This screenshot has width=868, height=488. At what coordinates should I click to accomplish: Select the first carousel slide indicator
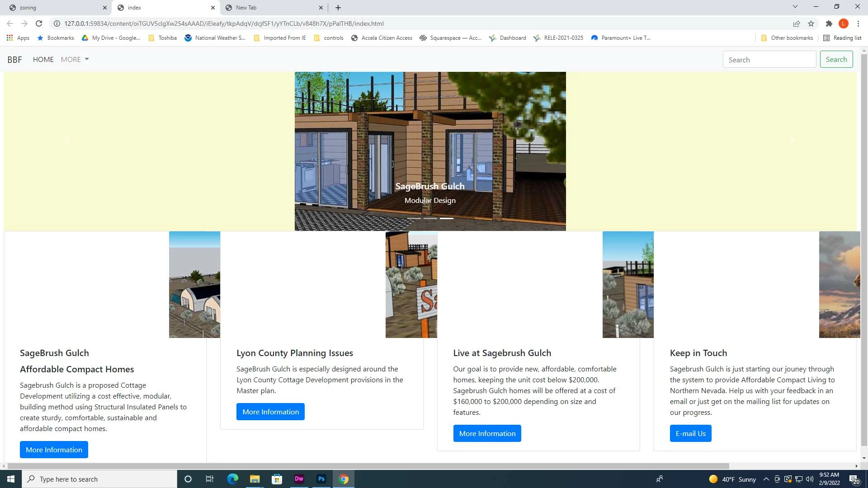414,218
